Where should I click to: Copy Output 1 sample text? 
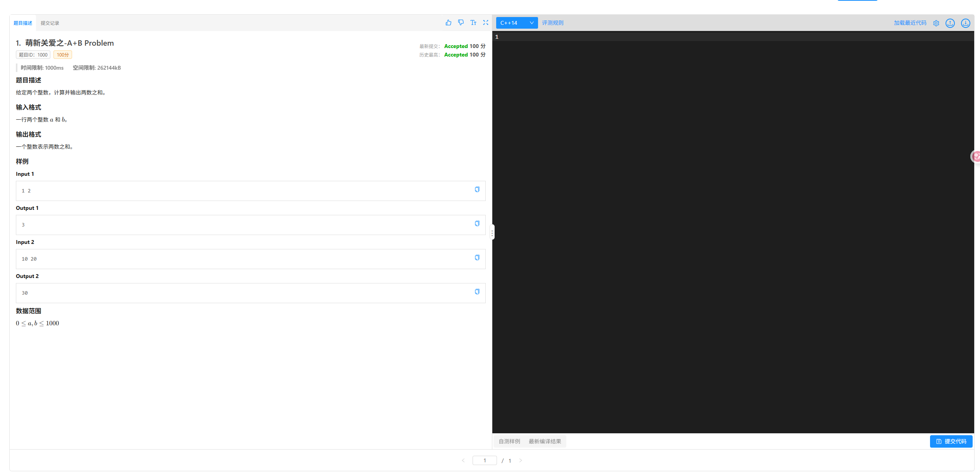click(477, 223)
